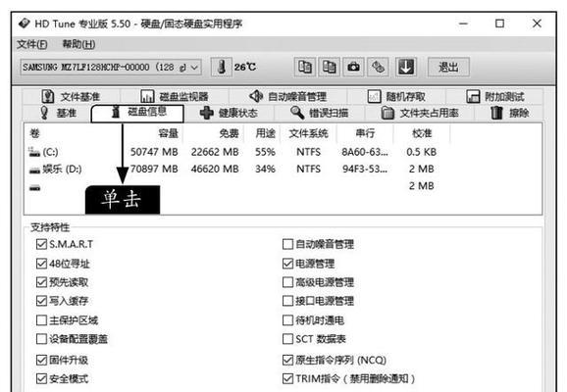Click the camera save screenshot icon
This screenshot has width=567, height=392.
click(x=353, y=67)
